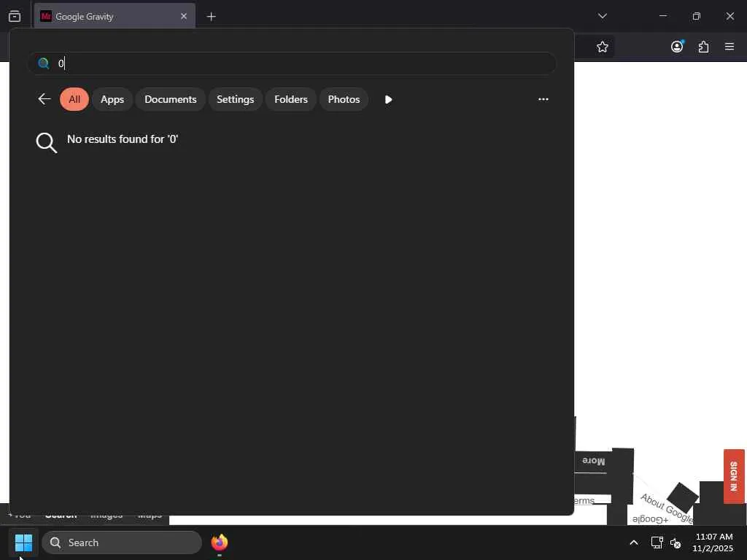Show more filter chips with play arrow
Screen dimensions: 747x560
pyautogui.click(x=388, y=99)
